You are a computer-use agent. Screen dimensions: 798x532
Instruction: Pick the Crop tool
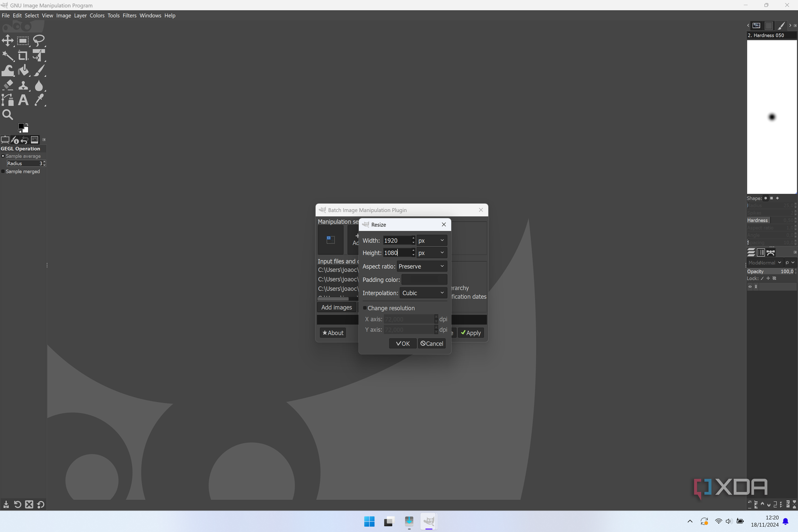click(23, 56)
